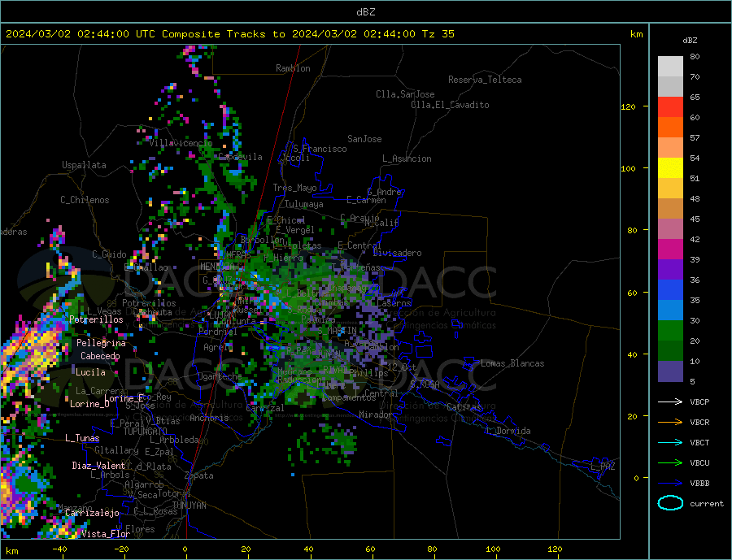Select the blue 36 dBZ legend swatch
The width and height of the screenshot is (732, 560).
670,290
